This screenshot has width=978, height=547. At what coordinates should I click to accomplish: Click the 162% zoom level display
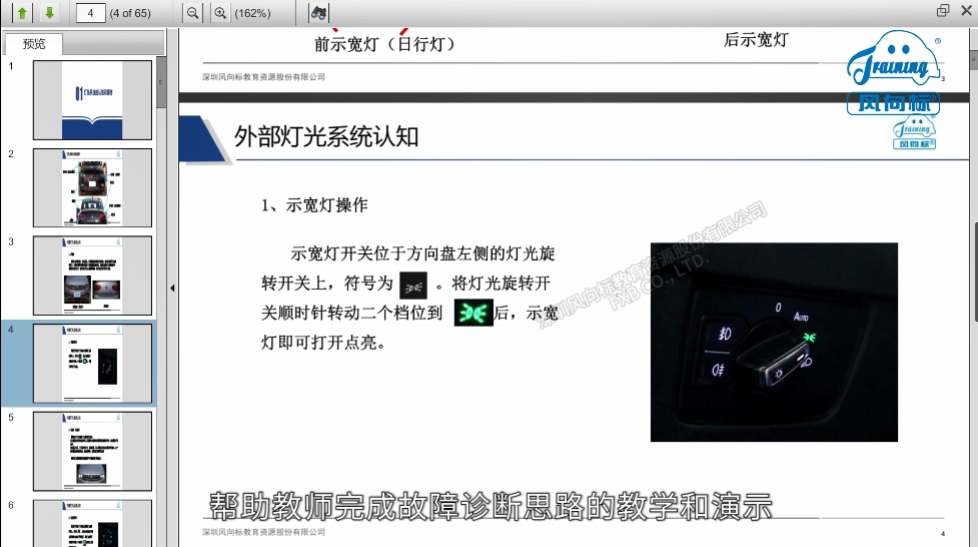pyautogui.click(x=252, y=13)
